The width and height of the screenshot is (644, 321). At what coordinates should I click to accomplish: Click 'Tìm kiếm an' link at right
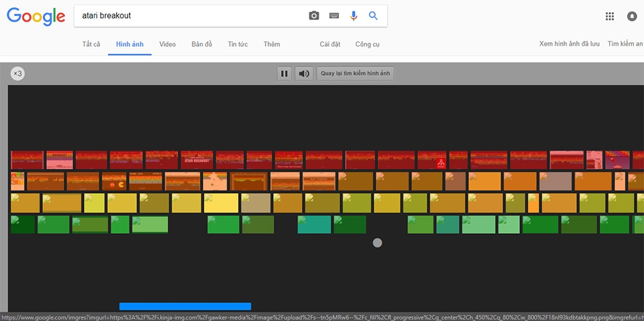coord(625,44)
